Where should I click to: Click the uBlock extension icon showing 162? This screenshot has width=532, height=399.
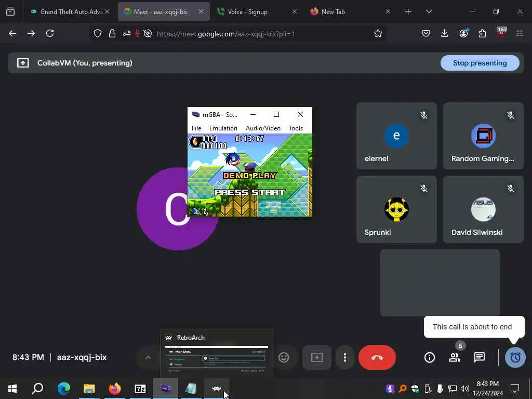[x=501, y=33]
